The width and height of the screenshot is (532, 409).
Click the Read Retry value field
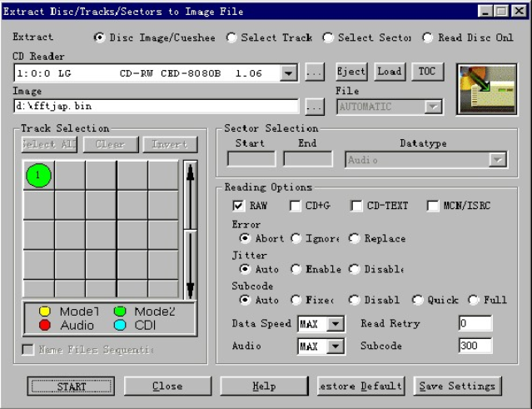[x=475, y=323]
